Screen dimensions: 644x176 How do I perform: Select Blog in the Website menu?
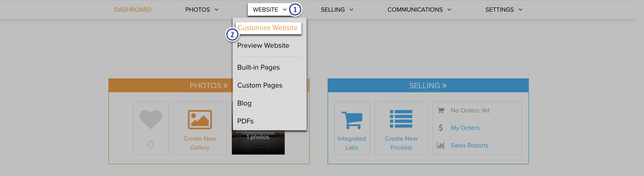(244, 103)
